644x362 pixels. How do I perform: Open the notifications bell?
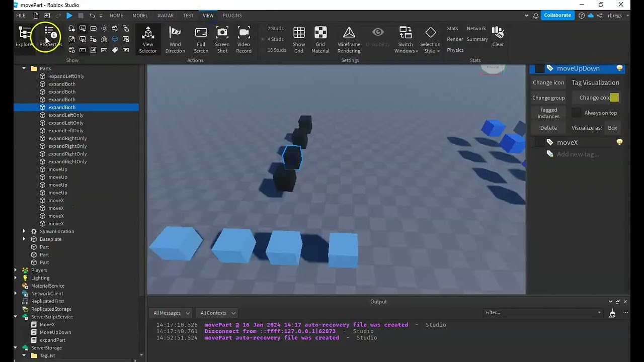(536, 16)
